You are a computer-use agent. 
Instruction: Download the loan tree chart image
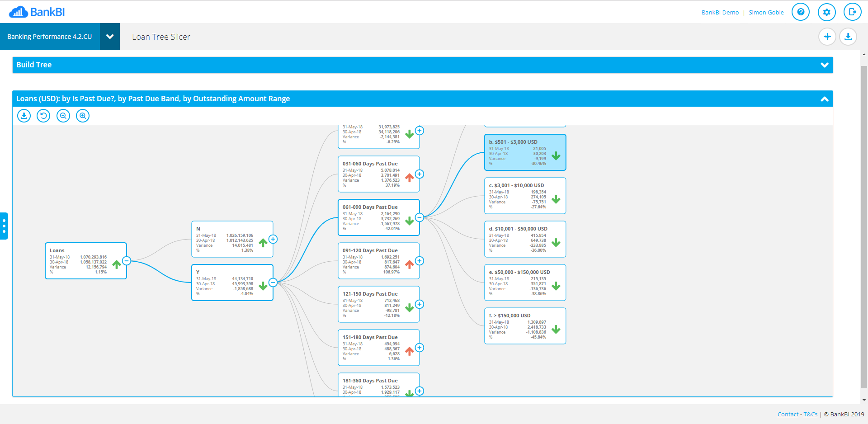(24, 116)
